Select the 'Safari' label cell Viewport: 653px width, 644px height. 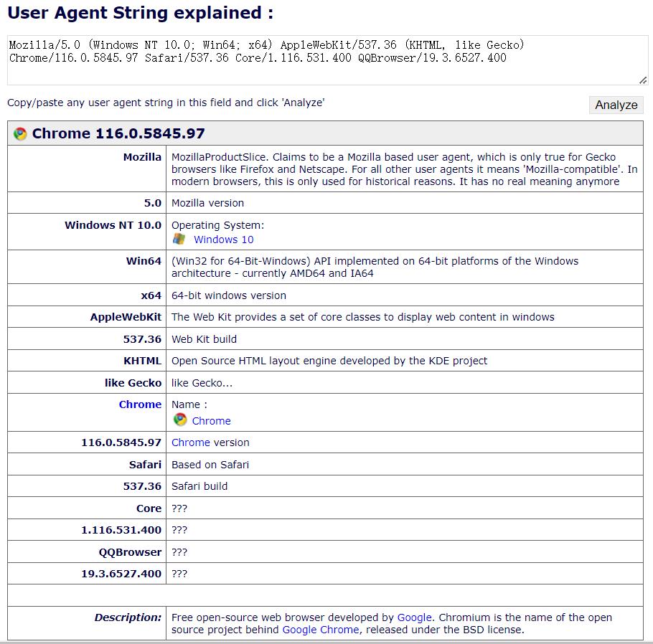87,464
